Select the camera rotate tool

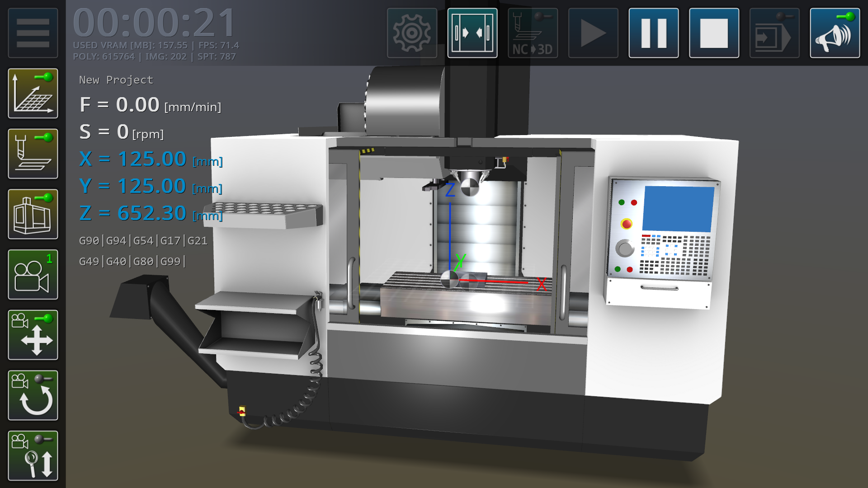33,395
